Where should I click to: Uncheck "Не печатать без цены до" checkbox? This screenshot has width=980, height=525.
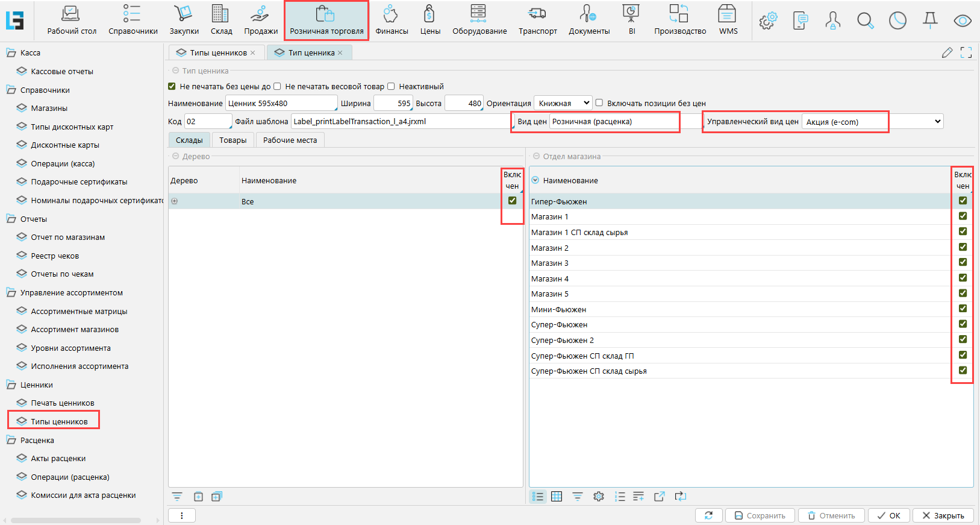point(172,86)
